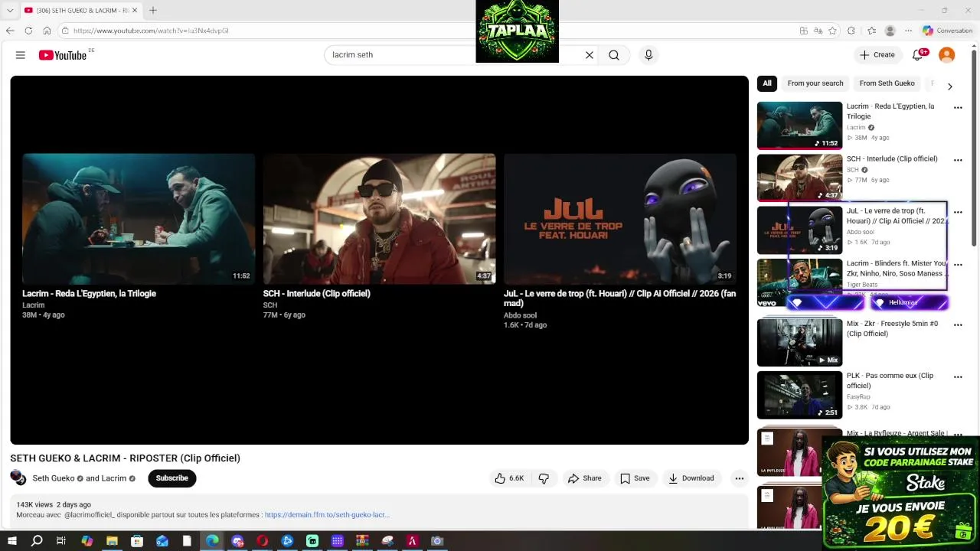
Task: Open more actions menu beside Download
Action: pyautogui.click(x=740, y=478)
